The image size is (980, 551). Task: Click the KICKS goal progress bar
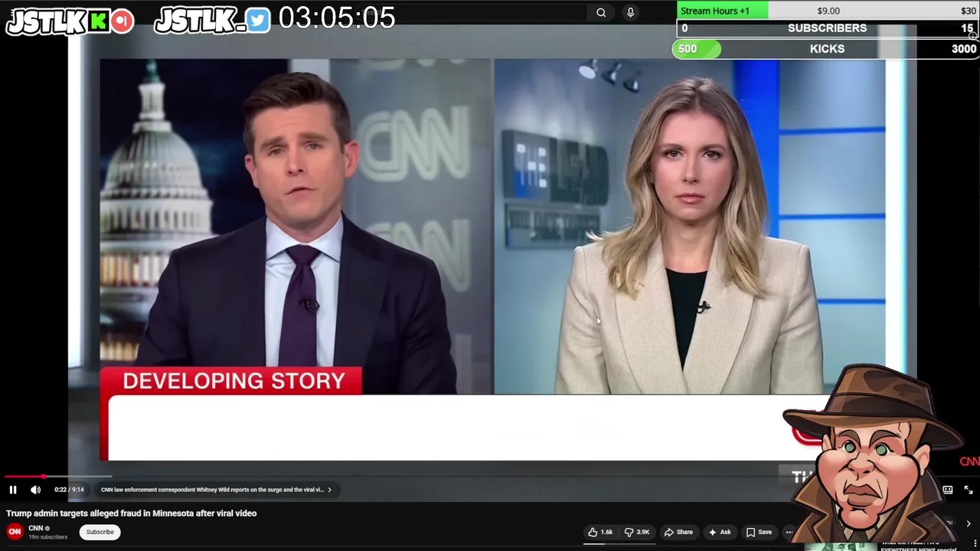[x=825, y=49]
